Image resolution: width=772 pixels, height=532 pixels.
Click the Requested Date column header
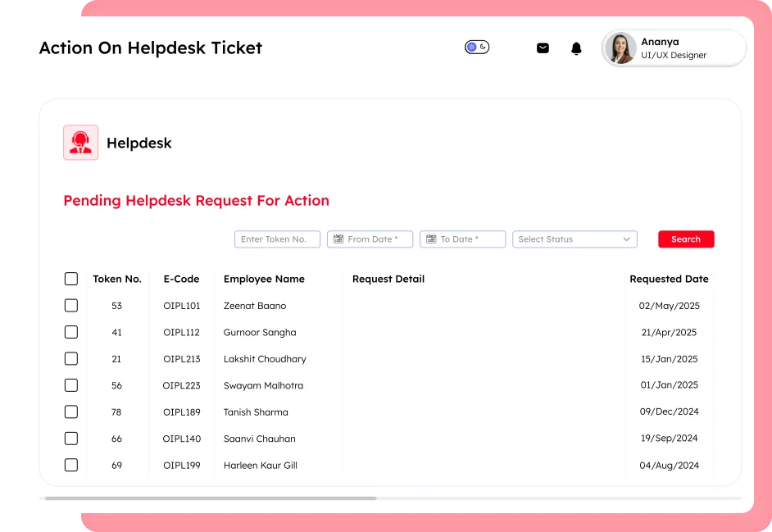(669, 279)
